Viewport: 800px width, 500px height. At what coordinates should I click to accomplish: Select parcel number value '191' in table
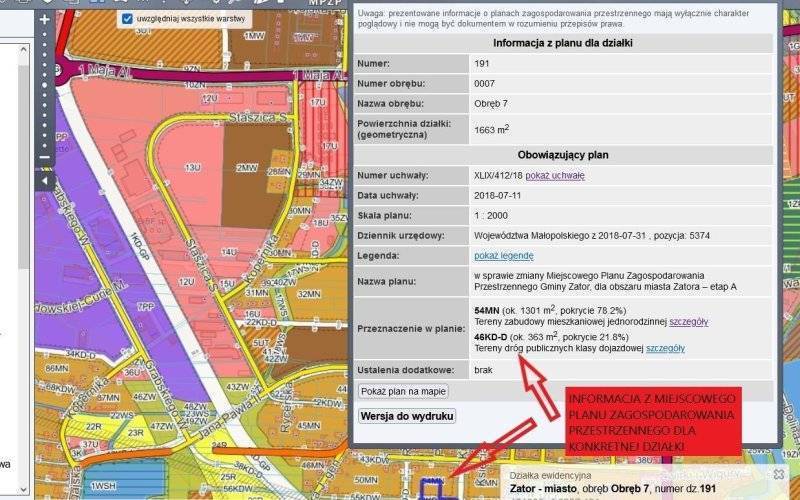click(482, 64)
